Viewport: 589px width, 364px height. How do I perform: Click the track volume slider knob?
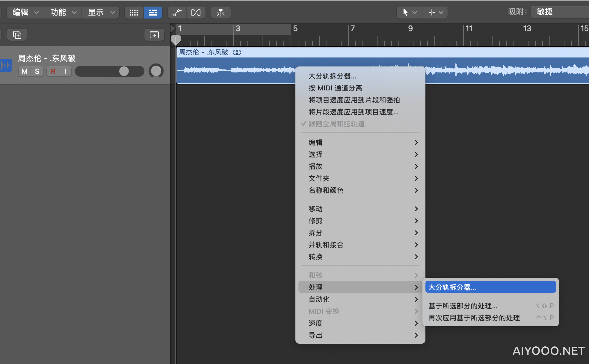[x=124, y=71]
